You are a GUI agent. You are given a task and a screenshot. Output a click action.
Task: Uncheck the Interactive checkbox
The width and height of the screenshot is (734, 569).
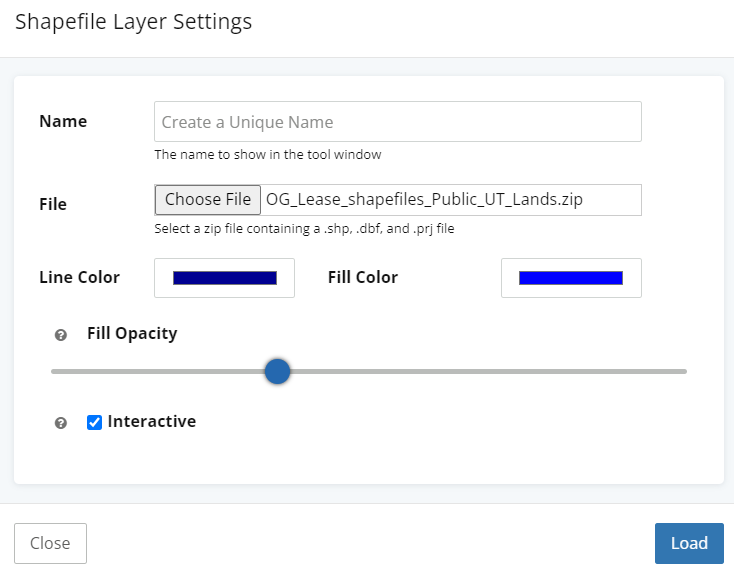[95, 422]
